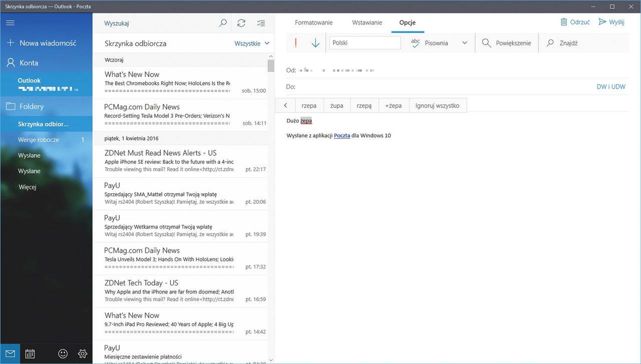Open PayU email about Wetkarma payment
This screenshot has height=364, width=641.
pos(180,226)
